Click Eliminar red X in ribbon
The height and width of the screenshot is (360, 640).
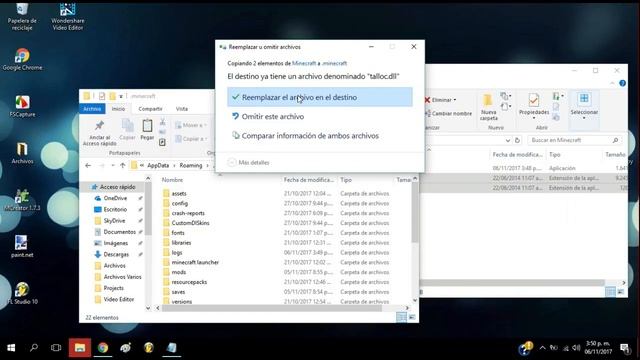[x=427, y=100]
